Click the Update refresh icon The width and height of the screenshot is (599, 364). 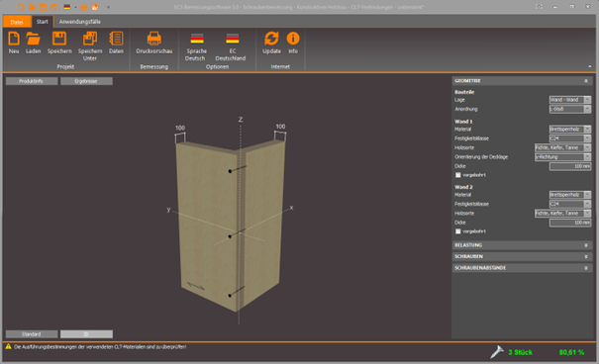(271, 39)
